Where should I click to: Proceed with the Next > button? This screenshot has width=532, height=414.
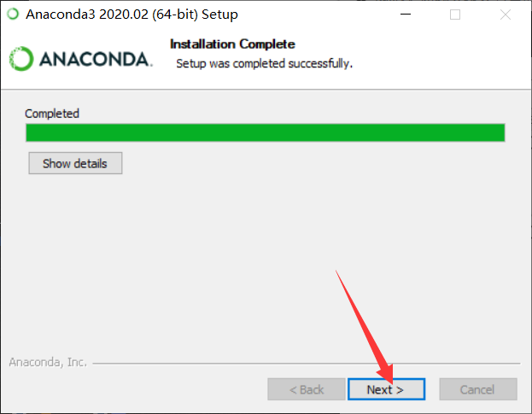(386, 389)
